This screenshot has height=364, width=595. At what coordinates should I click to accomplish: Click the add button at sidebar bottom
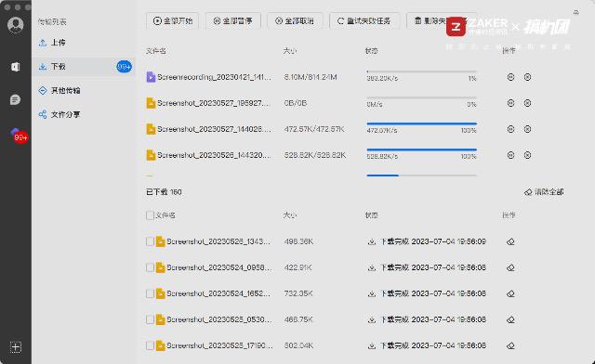tap(16, 347)
